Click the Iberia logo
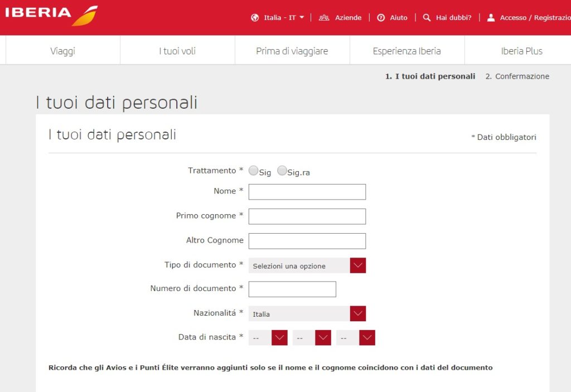The image size is (571, 392). 51,16
